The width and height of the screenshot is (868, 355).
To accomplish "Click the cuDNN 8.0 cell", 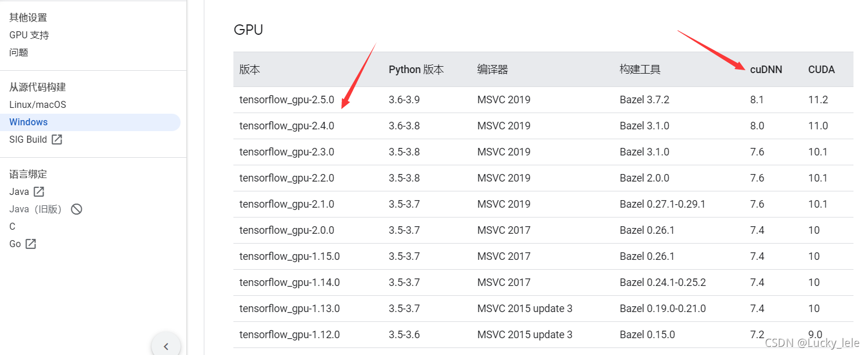I will click(x=757, y=126).
